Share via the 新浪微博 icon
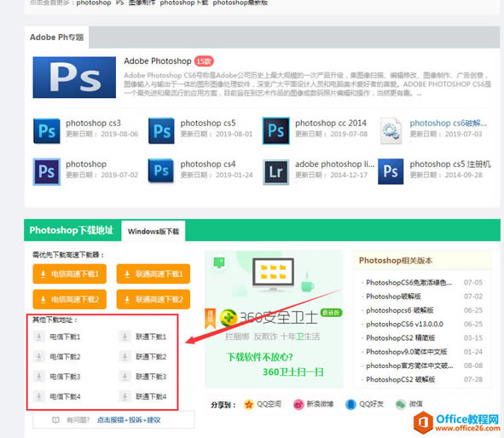Screen dimensions: 504x438 pyautogui.click(x=298, y=405)
